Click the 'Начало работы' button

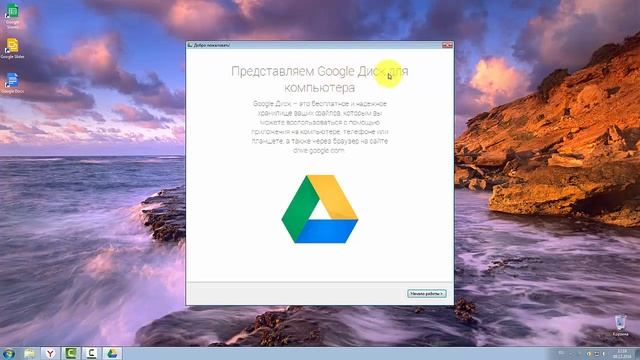(427, 293)
